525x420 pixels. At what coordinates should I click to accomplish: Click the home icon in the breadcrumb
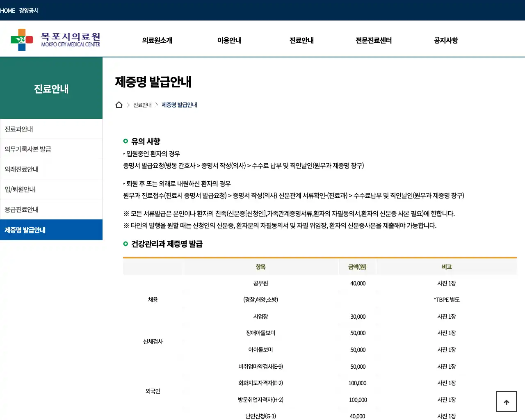click(x=119, y=104)
